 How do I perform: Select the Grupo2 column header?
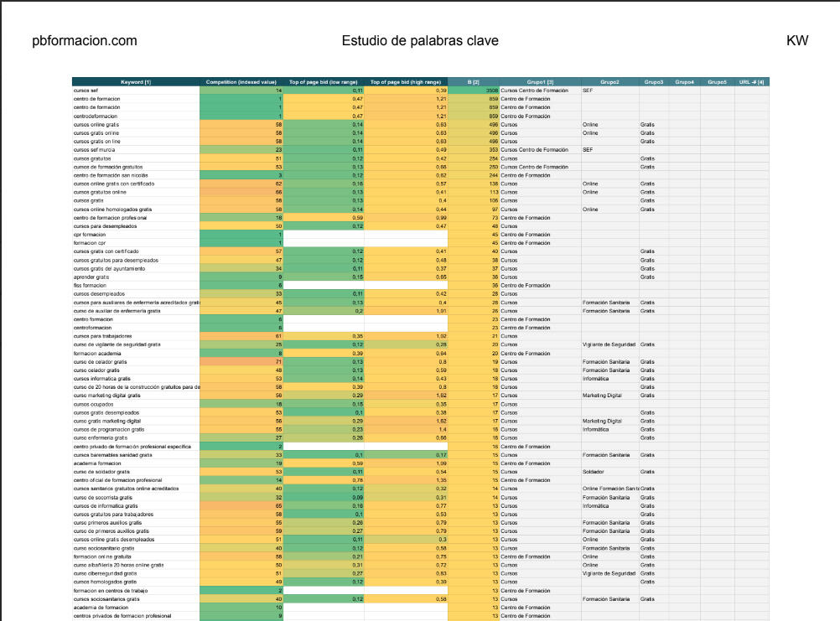point(609,82)
